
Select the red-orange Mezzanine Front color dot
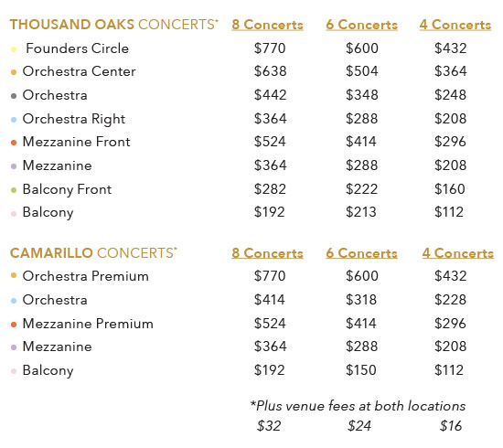[x=14, y=143]
